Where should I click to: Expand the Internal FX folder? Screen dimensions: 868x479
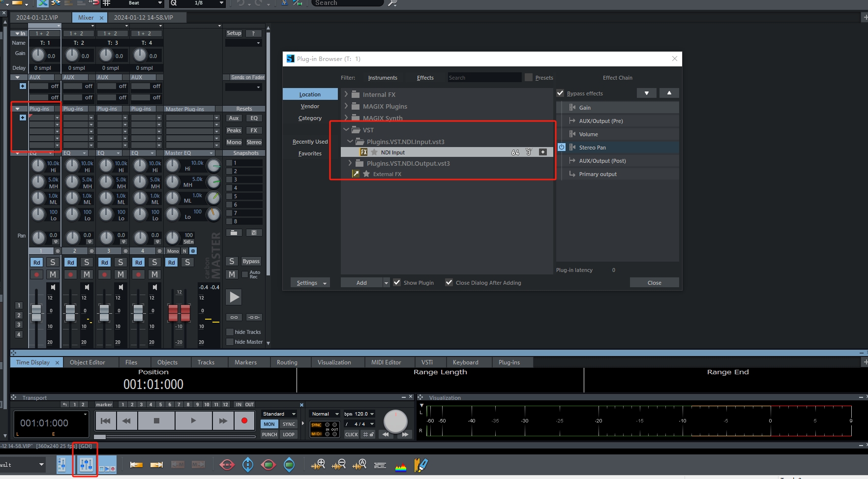(346, 94)
